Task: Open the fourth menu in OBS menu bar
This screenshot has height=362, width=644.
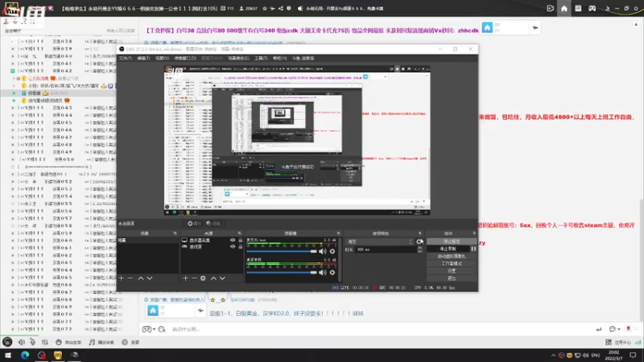Action: [185, 58]
